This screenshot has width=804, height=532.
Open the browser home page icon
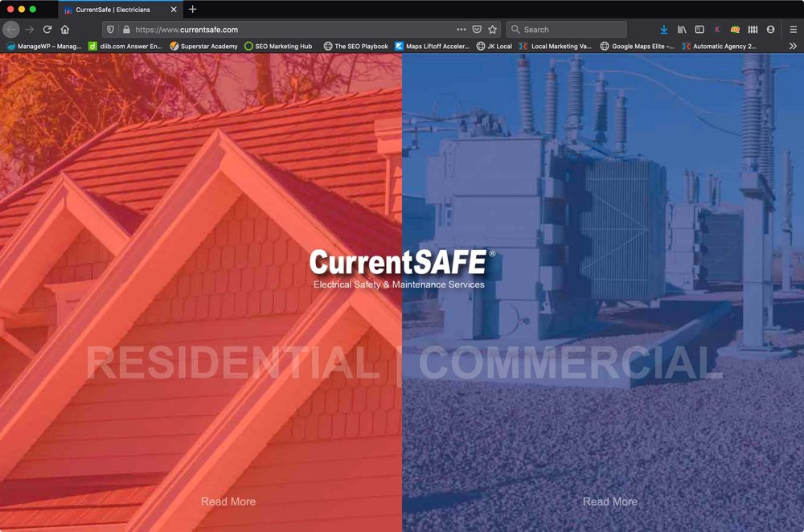point(65,30)
